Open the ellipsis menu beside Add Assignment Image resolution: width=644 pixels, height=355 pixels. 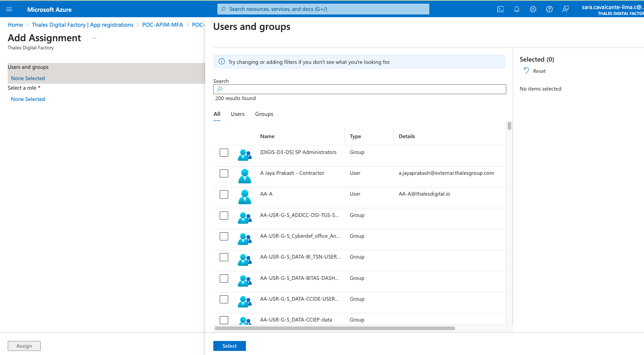point(94,38)
